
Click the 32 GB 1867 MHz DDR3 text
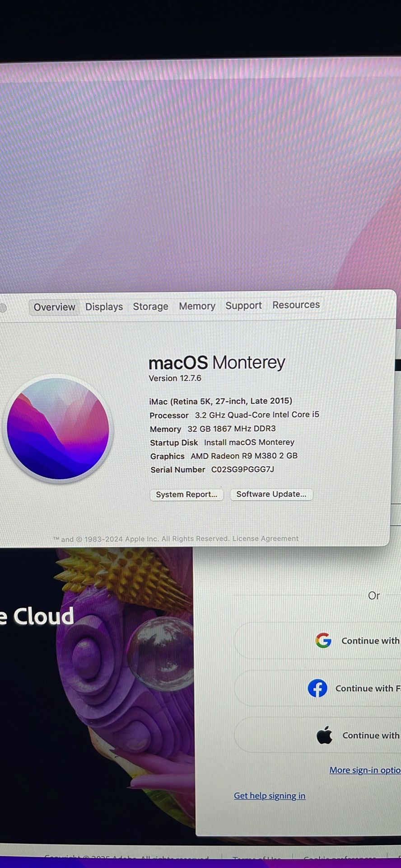click(x=232, y=429)
